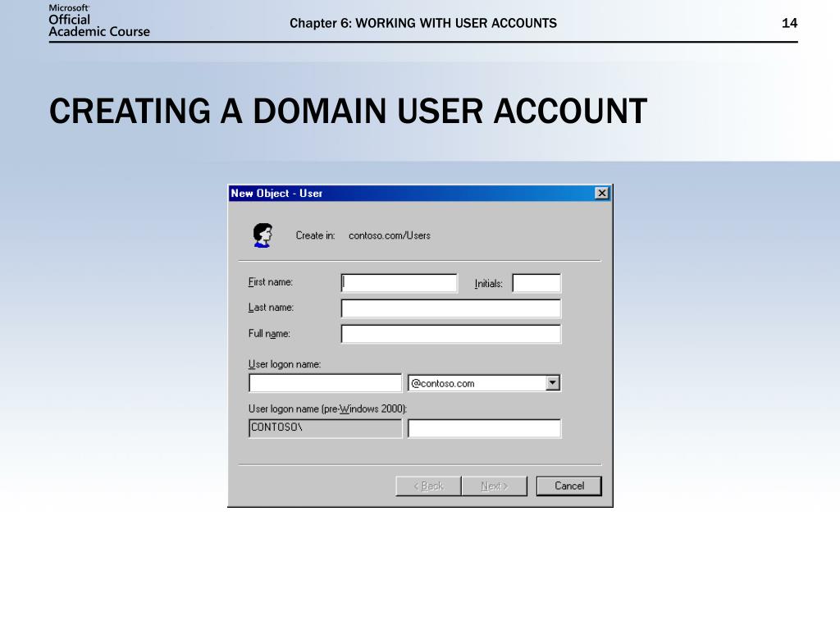This screenshot has height=630, width=840.
Task: Click the < Back button
Action: click(428, 486)
